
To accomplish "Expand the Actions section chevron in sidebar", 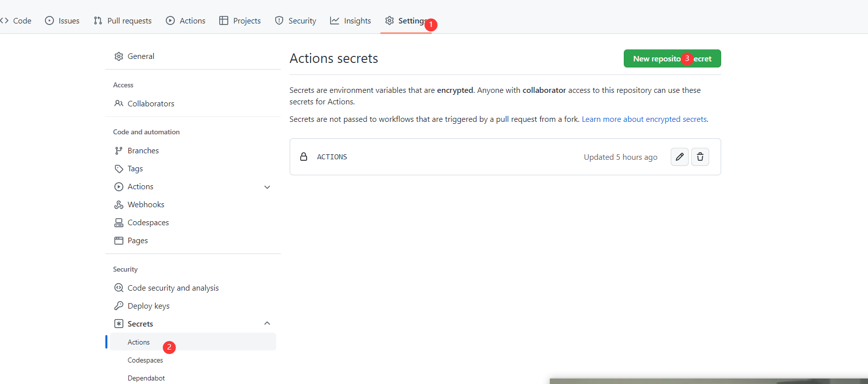I will point(267,187).
